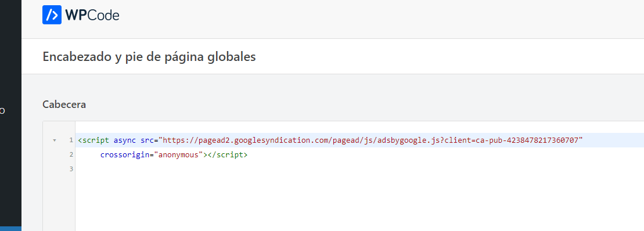Select line number 3 in the gutter
The width and height of the screenshot is (644, 231).
pos(71,169)
